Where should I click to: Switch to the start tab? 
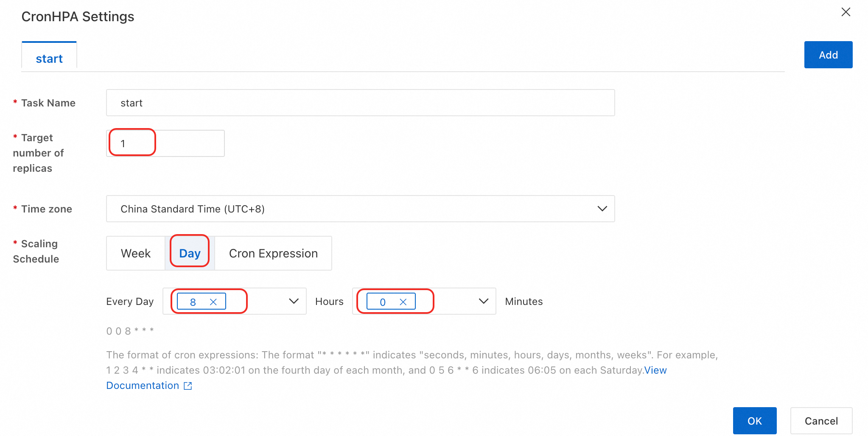click(x=49, y=59)
